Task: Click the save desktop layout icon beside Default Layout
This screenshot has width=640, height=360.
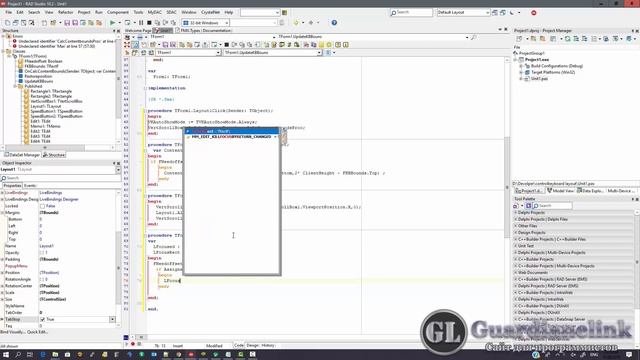Action: [x=495, y=13]
